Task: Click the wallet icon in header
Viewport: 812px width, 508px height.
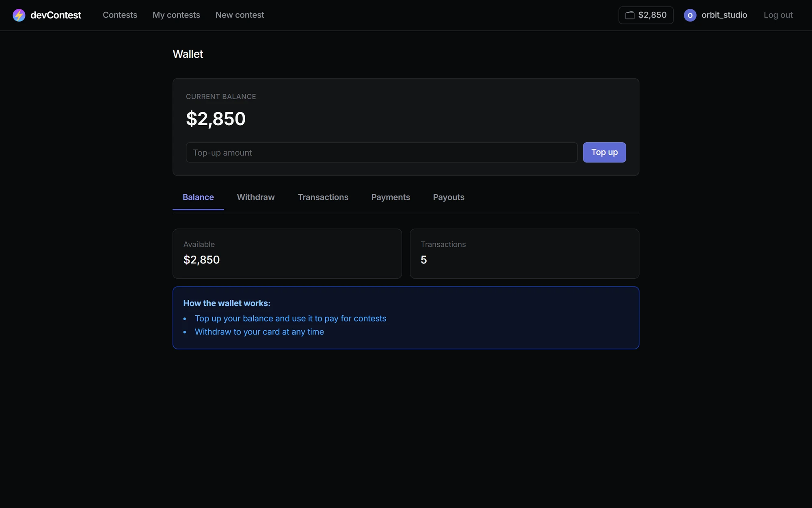Action: 630,15
